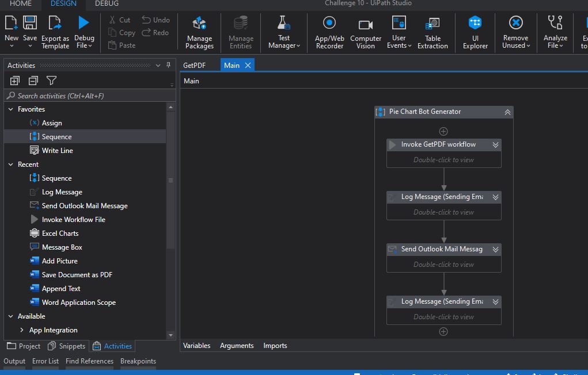Add activity at top of sequence
This screenshot has width=588, height=375.
point(443,132)
